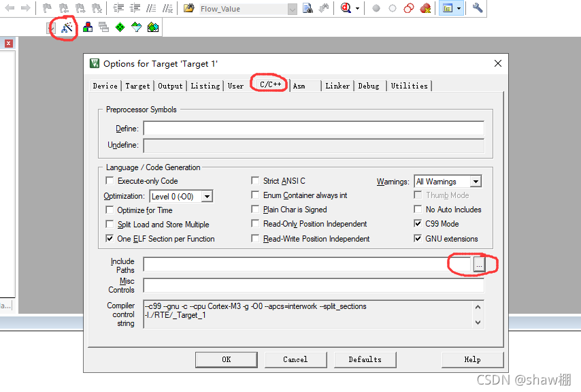Viewport: 581px width, 392px height.
Task: Click Disable All Breakpoints red circles icon
Action: coord(409,8)
